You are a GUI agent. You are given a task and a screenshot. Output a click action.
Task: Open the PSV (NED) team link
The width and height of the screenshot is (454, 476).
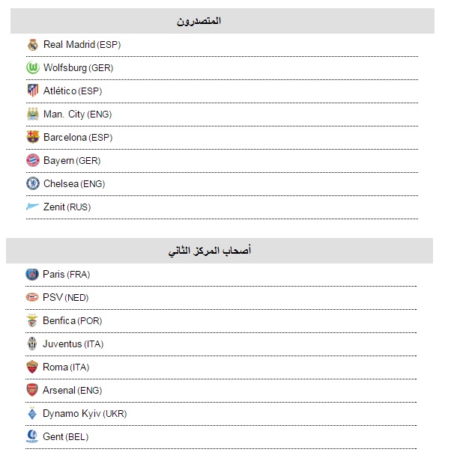coord(66,297)
